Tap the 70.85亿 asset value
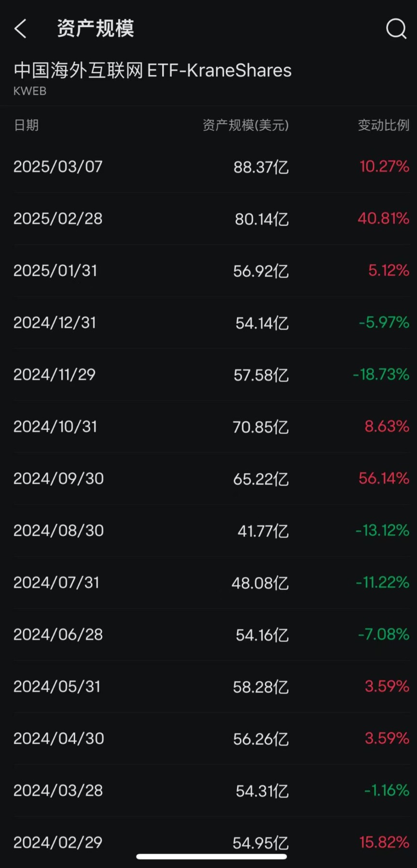The image size is (417, 868). click(261, 427)
